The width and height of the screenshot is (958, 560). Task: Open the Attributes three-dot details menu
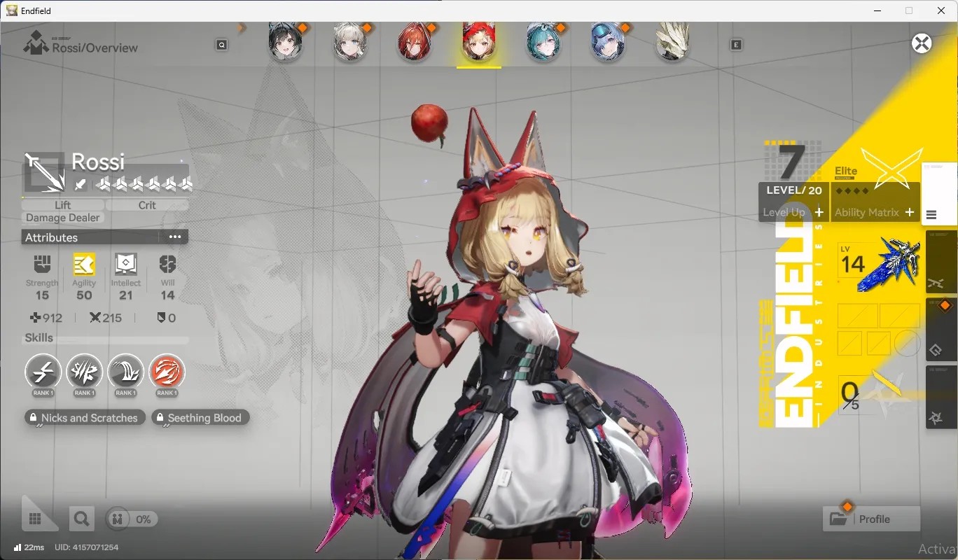pos(175,237)
